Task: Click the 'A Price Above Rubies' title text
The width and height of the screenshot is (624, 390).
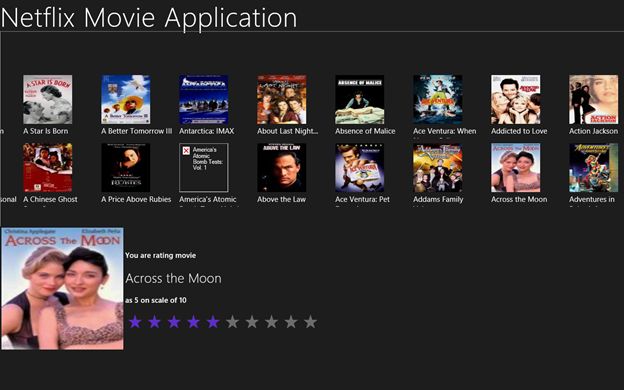Action: [136, 199]
